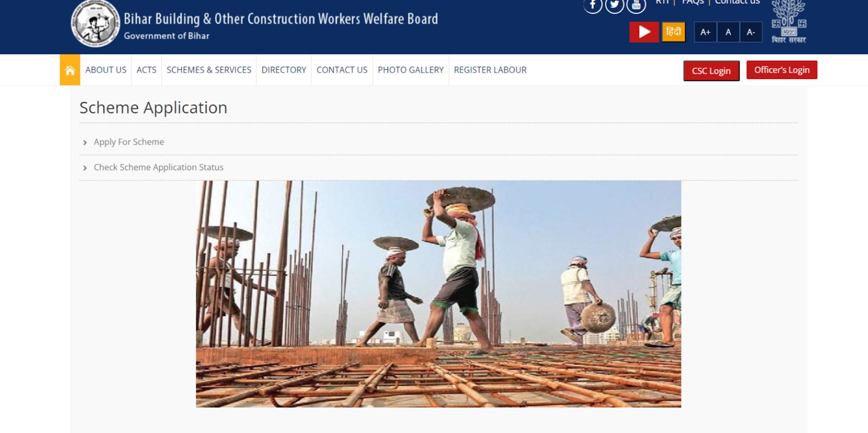868x433 pixels.
Task: Go to home via orange house icon
Action: 70,70
